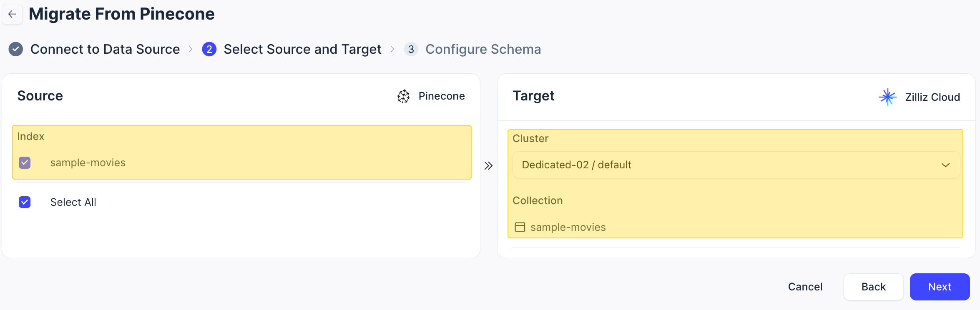Click the completed checkmark step icon

[16, 49]
